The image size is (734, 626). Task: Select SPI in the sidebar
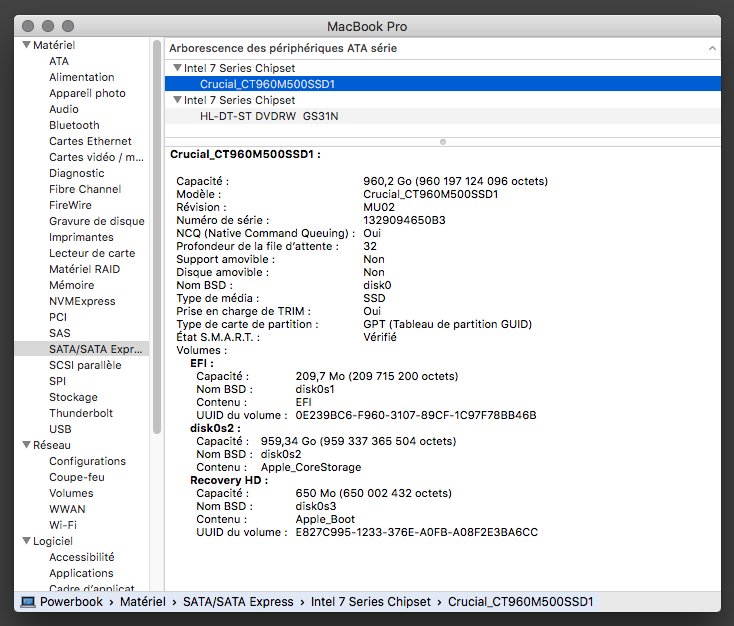click(58, 381)
